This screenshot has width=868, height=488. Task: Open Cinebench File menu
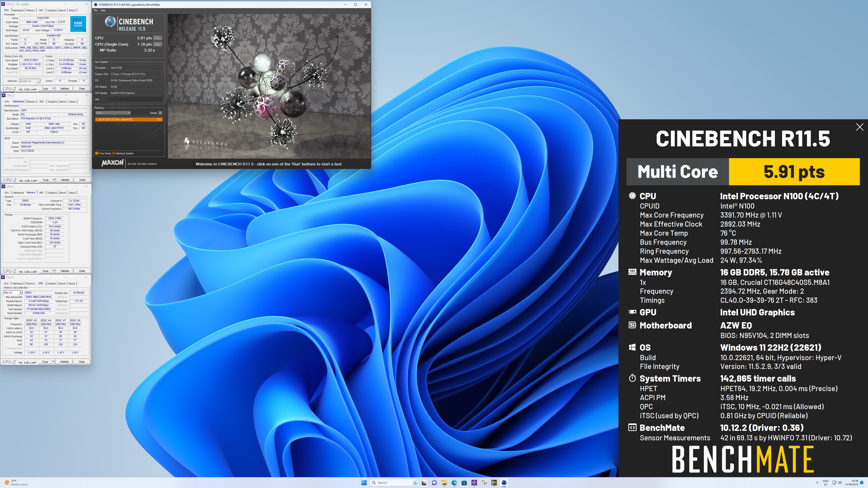pyautogui.click(x=96, y=10)
